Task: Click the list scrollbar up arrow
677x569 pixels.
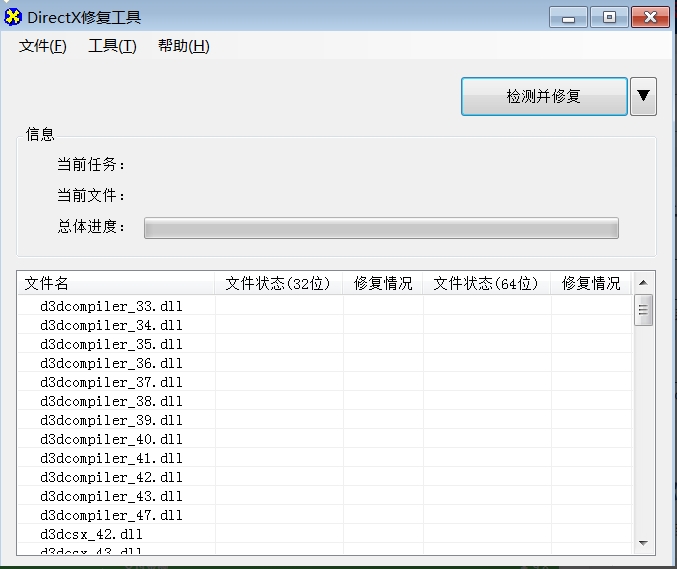Action: click(x=643, y=283)
